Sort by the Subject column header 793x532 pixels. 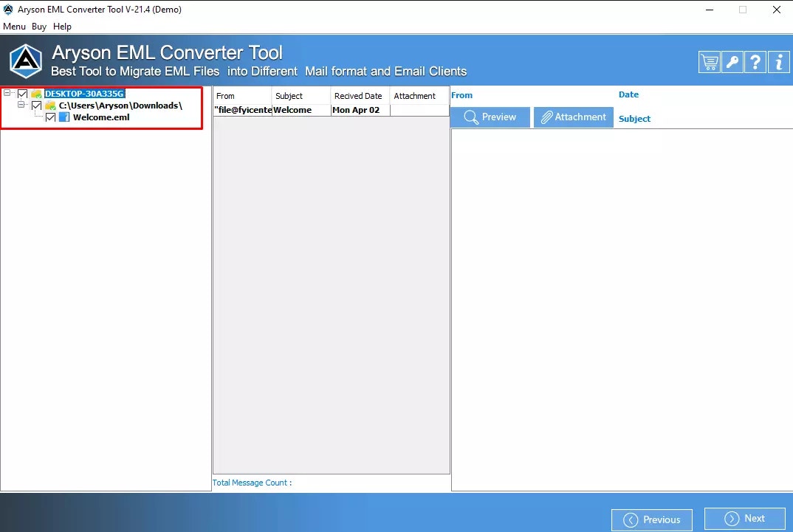click(x=301, y=96)
